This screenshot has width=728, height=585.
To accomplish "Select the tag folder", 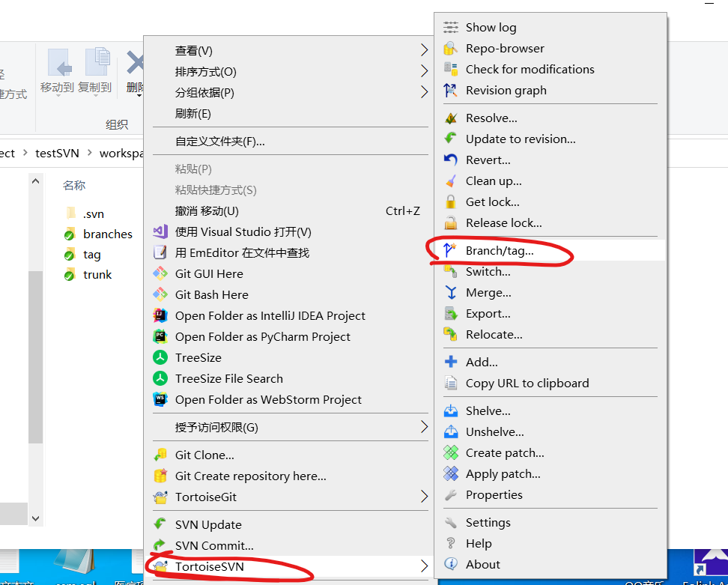I will point(82,255).
